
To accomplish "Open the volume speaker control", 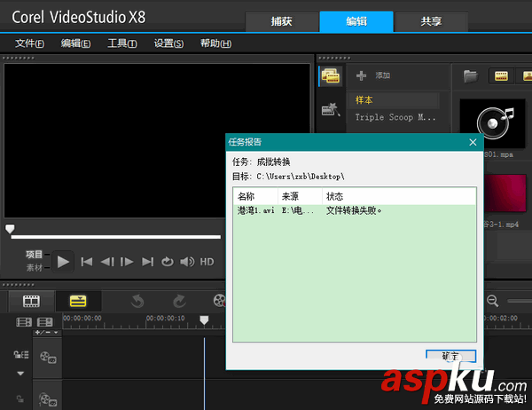I will pos(187,262).
